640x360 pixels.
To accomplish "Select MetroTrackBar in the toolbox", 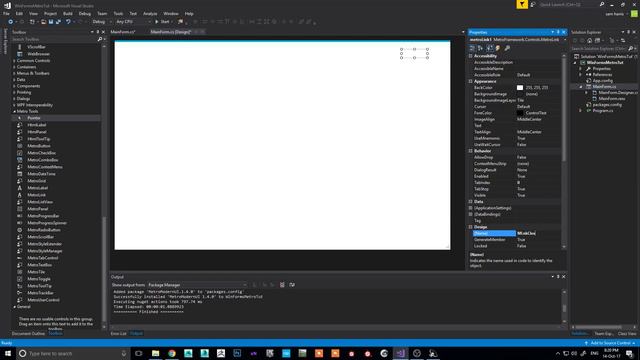I will (x=40, y=293).
